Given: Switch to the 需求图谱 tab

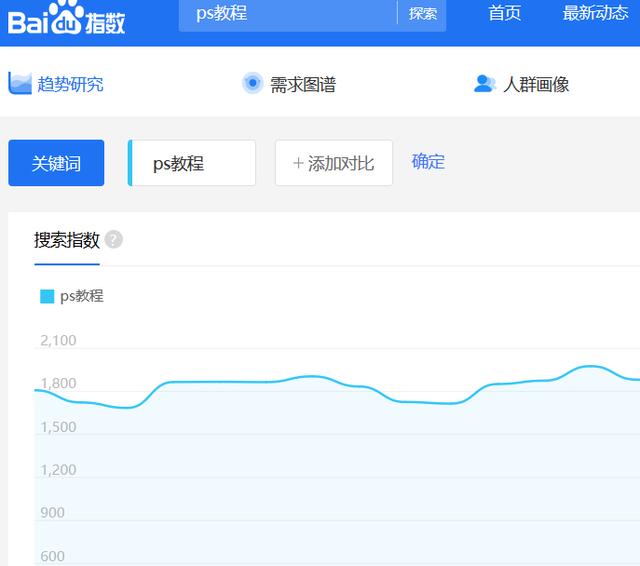Looking at the screenshot, I should click(303, 85).
